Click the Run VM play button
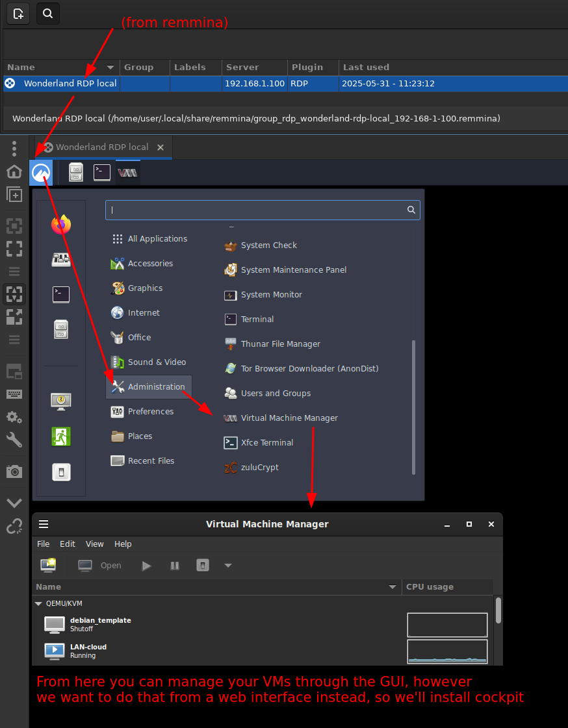568x728 pixels. (x=146, y=566)
